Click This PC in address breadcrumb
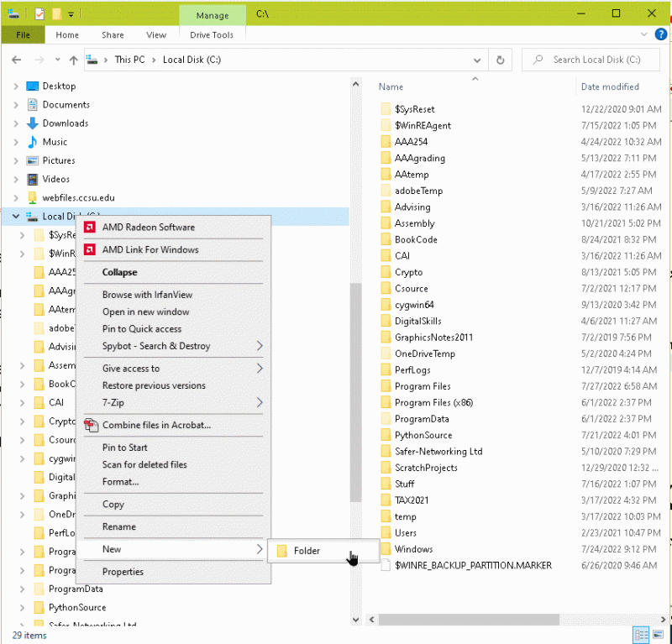 [130, 60]
